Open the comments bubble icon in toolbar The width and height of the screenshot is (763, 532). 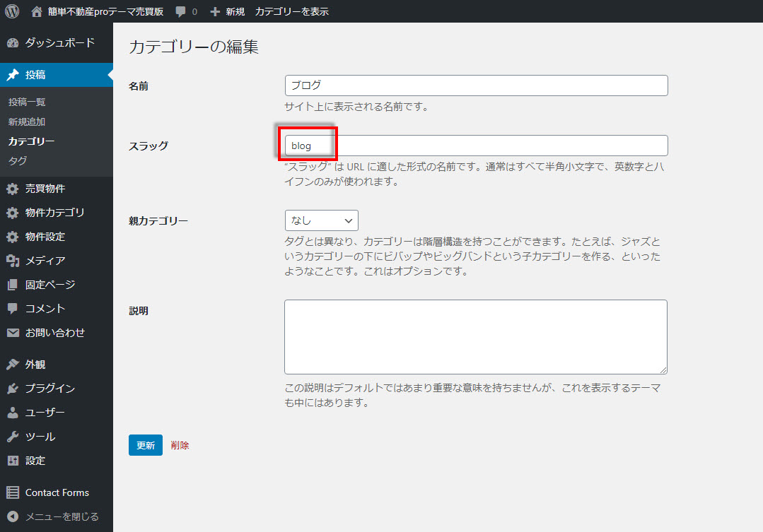181,12
